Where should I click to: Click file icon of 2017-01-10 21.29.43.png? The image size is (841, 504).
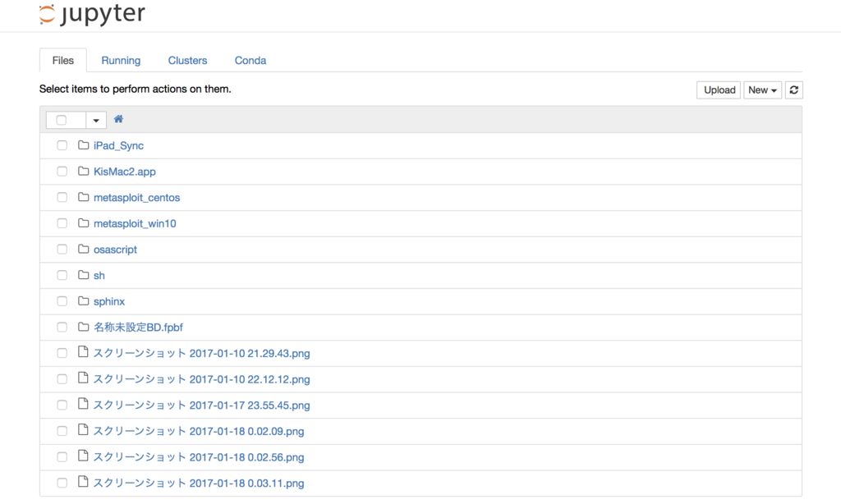(83, 351)
